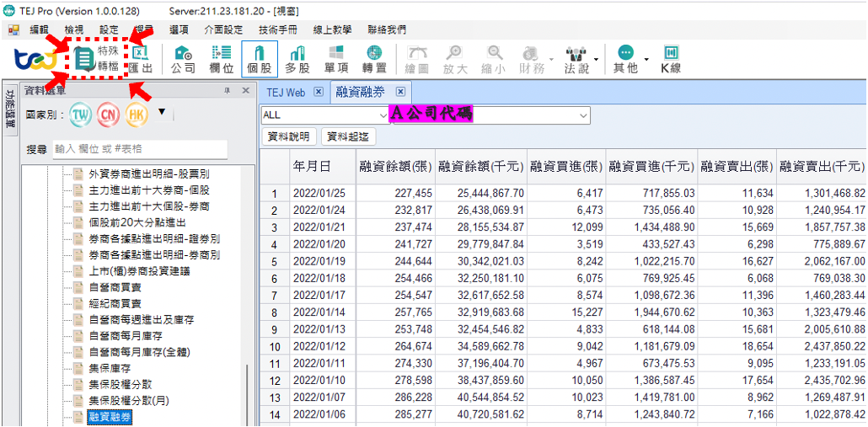Click the 匯出 export to Excel icon
868x427 pixels.
(x=141, y=59)
